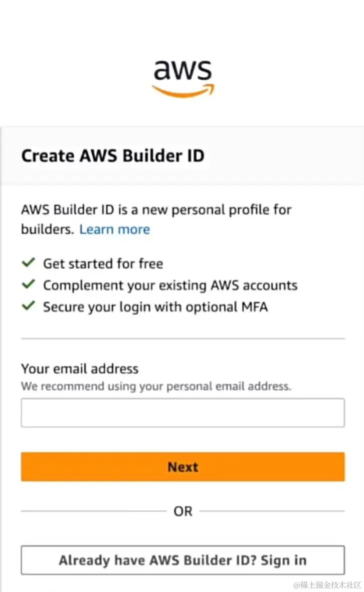364x592 pixels.
Task: Click the orange smile arrow under aws
Action: [183, 91]
